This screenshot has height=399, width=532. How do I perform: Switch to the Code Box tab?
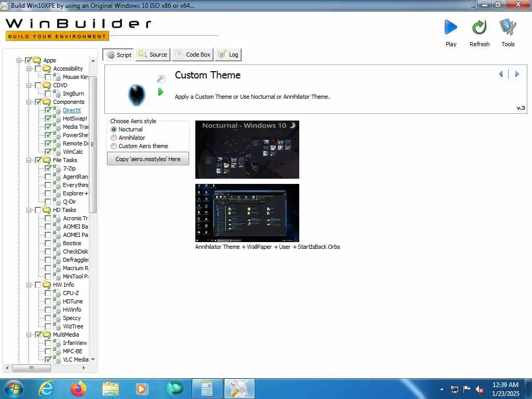[x=193, y=55]
